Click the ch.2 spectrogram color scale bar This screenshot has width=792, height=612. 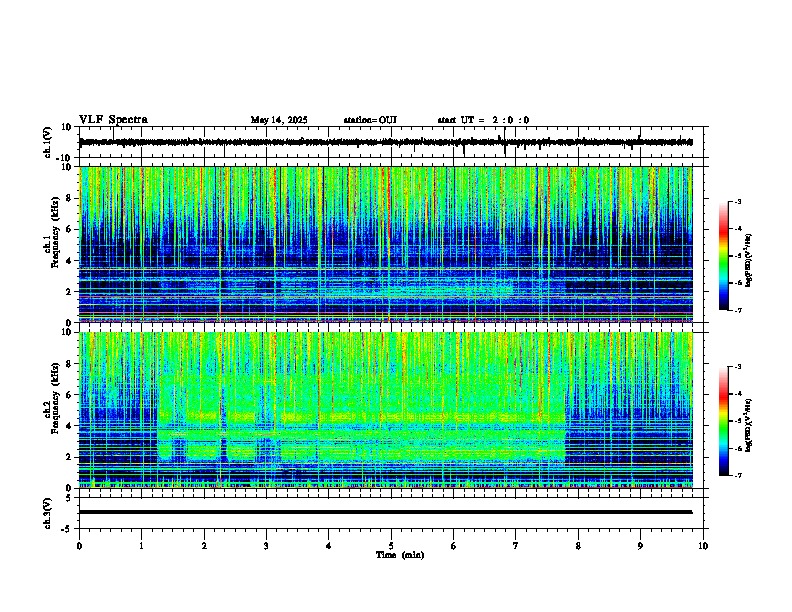point(724,421)
